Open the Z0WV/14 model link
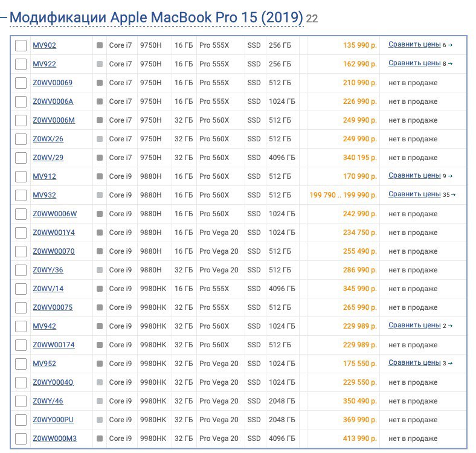Viewport: 476px width, 453px height. tap(48, 289)
